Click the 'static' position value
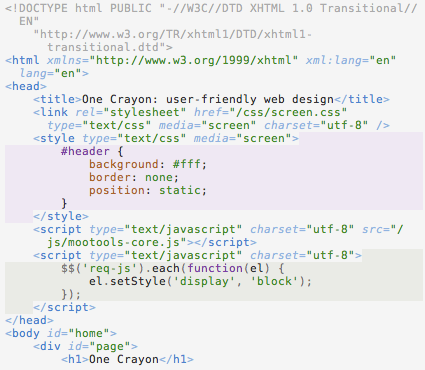This screenshot has height=370, width=425. 180,190
